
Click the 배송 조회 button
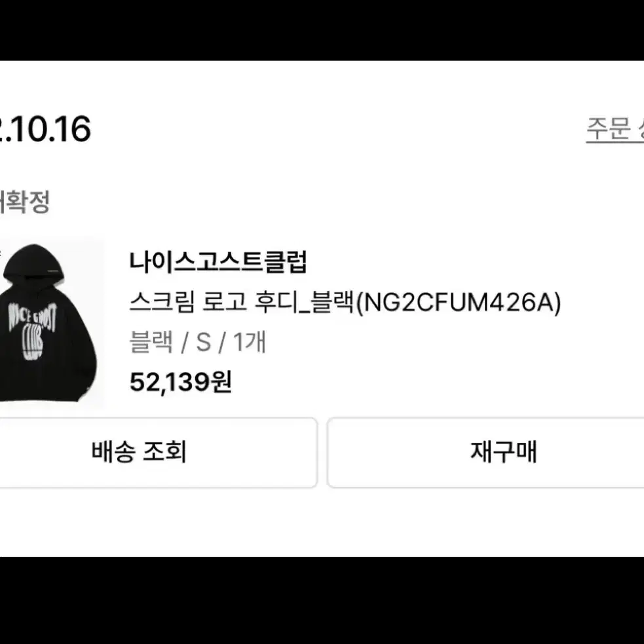point(157,452)
